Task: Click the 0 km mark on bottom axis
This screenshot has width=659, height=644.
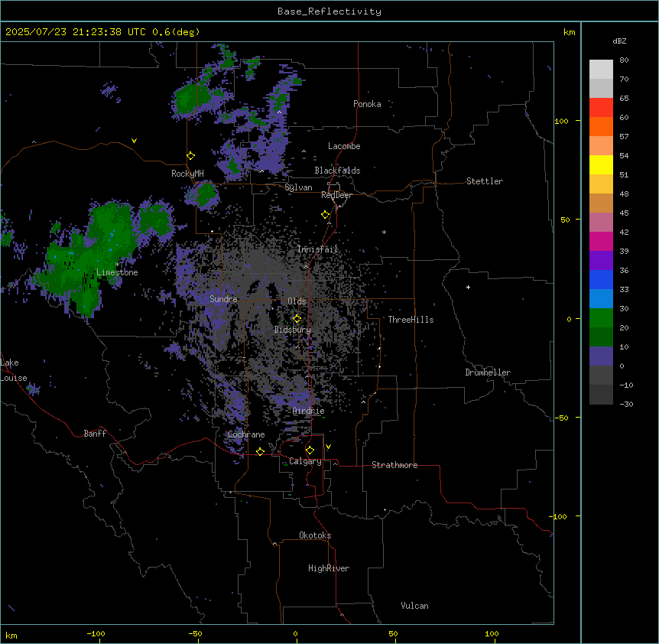Action: pos(295,633)
